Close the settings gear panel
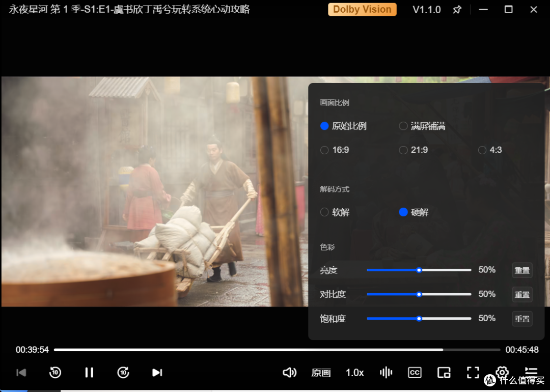Screen dimensions: 550x392 point(502,372)
